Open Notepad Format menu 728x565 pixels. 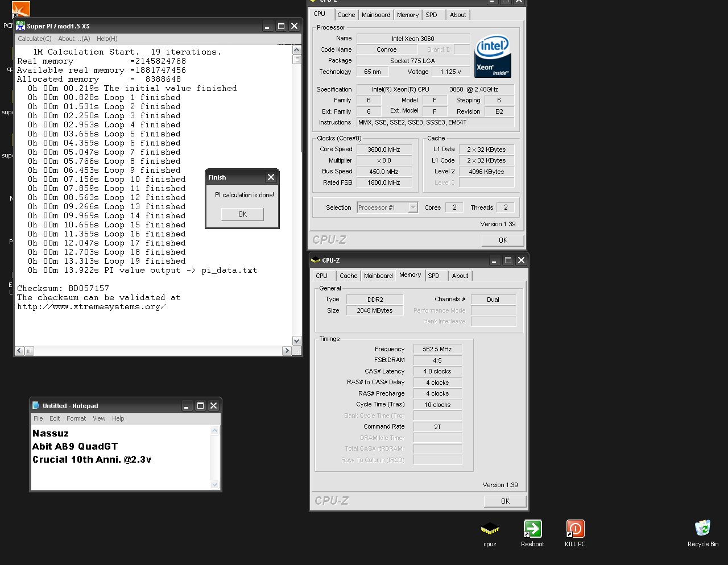pyautogui.click(x=76, y=418)
